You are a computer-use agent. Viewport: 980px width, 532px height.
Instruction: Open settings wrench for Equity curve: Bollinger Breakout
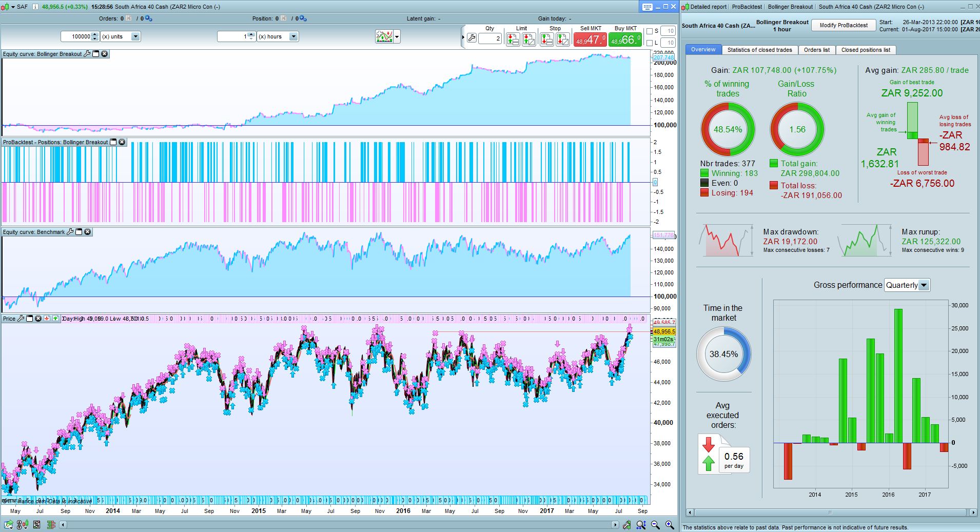(x=87, y=54)
